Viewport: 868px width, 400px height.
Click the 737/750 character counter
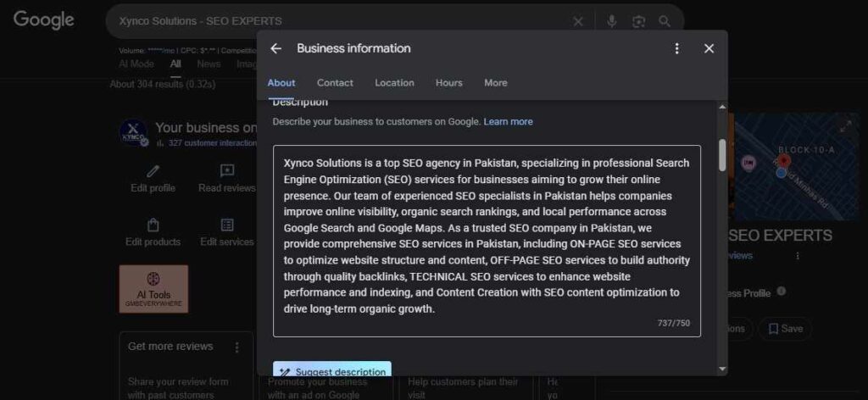click(x=674, y=323)
